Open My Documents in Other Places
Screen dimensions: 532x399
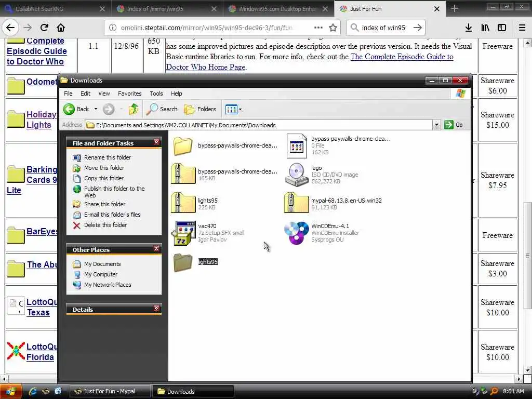coord(102,264)
